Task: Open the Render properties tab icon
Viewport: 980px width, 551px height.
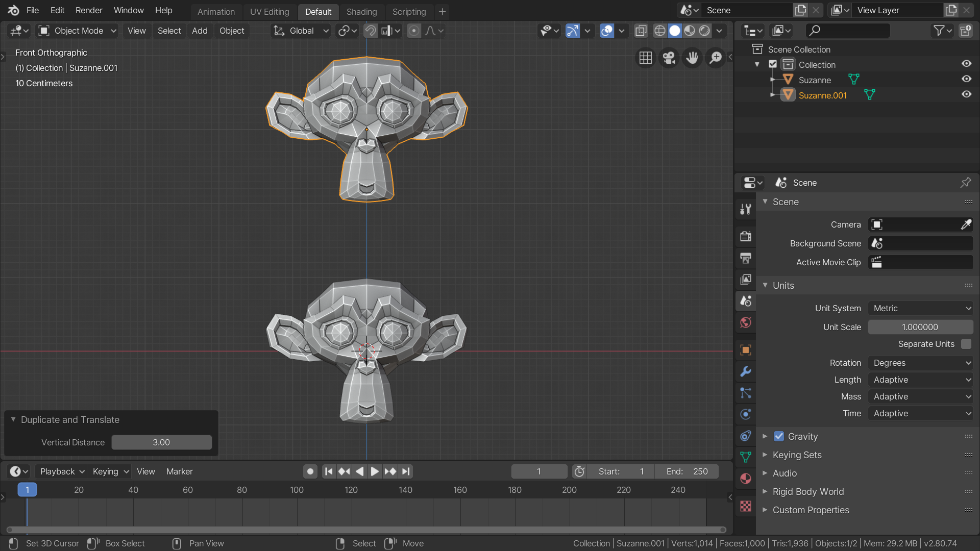Action: (x=746, y=236)
